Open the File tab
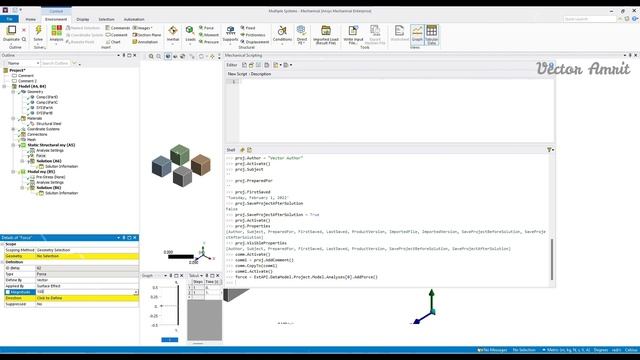Image resolution: width=640 pixels, height=360 pixels. 9,19
